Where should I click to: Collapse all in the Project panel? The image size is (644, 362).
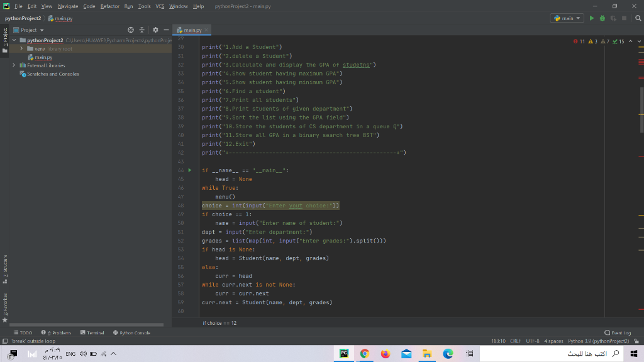click(x=142, y=30)
